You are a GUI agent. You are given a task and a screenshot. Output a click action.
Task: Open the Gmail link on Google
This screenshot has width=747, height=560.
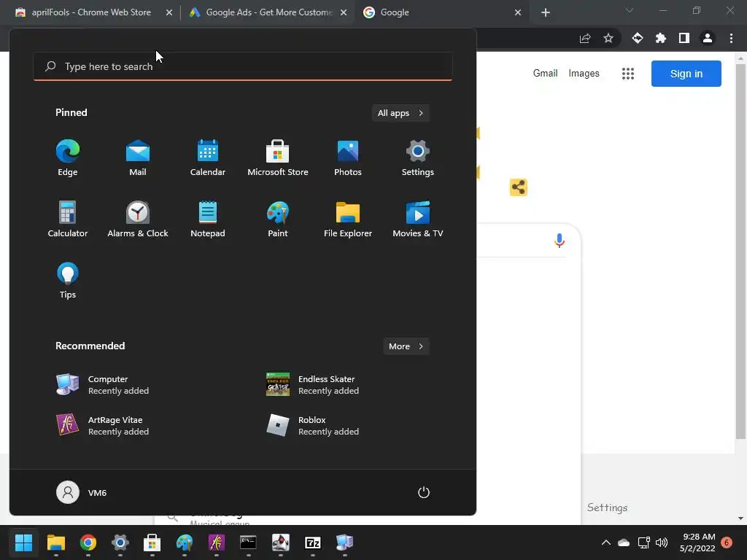(x=545, y=74)
